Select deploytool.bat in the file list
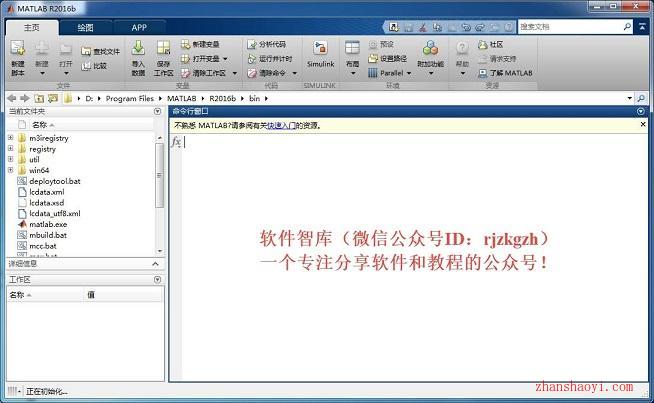Screen dimensions: 654x403 coord(55,181)
